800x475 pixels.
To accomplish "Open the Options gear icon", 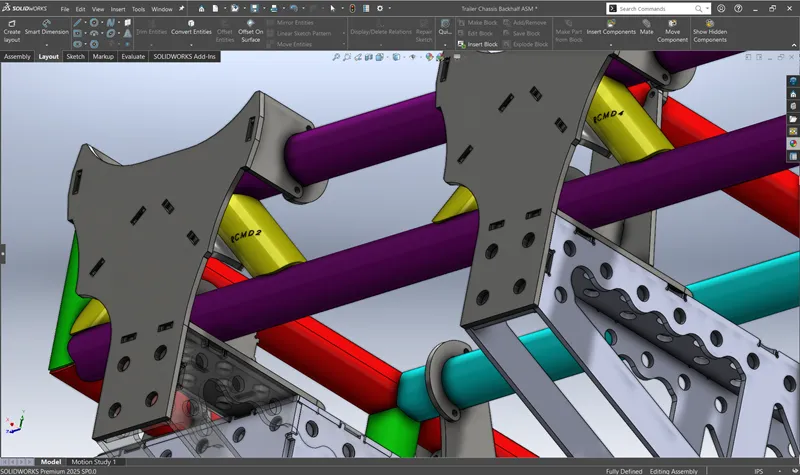I will pyautogui.click(x=380, y=9).
